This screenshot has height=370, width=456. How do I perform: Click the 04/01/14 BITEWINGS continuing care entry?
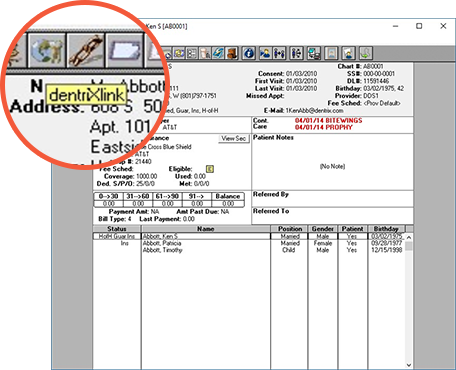pyautogui.click(x=328, y=120)
